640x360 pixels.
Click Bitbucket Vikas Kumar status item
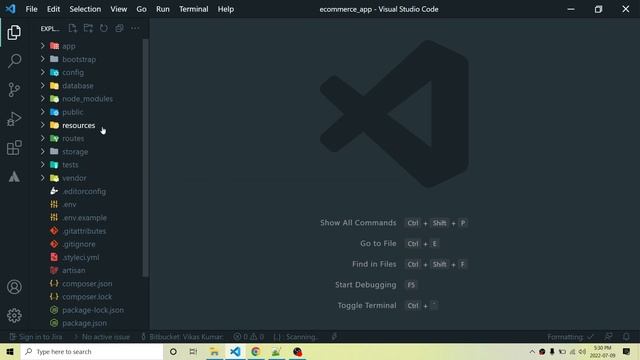click(x=182, y=337)
